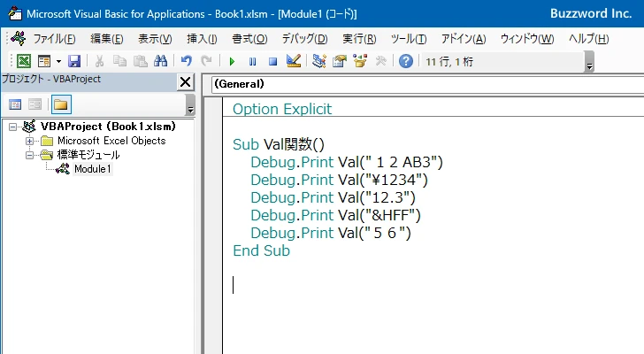Open Find with the binoculars icon
This screenshot has width=644, height=354.
pyautogui.click(x=161, y=61)
